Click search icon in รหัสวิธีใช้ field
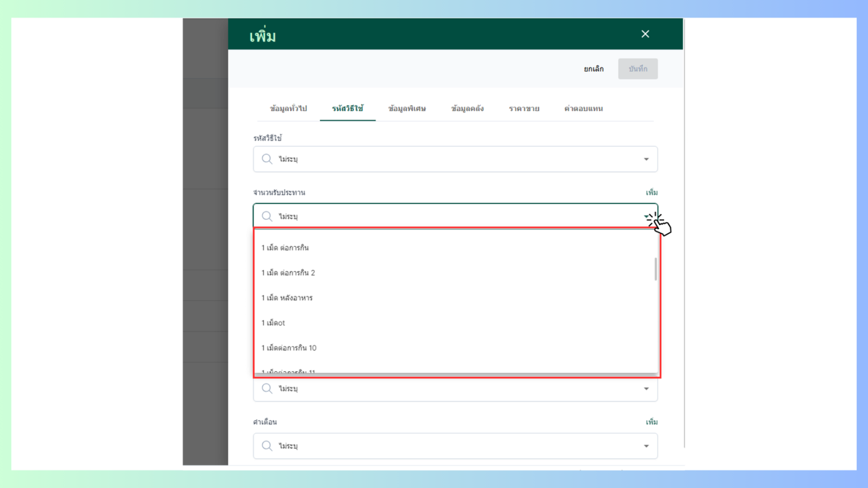The height and width of the screenshot is (488, 868). 267,159
